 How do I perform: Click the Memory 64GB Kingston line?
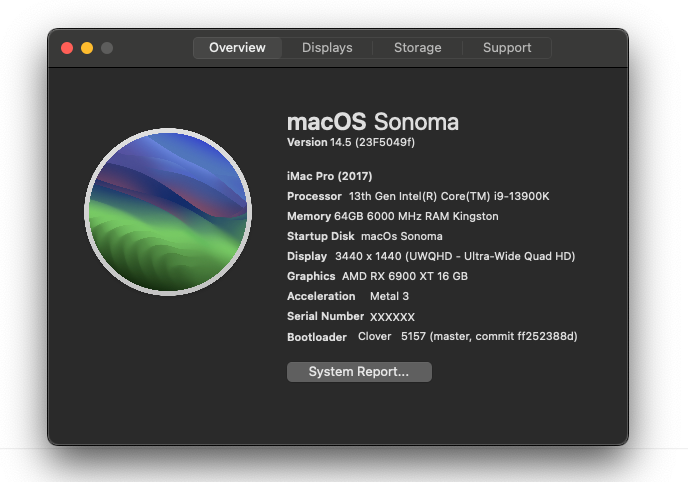392,216
